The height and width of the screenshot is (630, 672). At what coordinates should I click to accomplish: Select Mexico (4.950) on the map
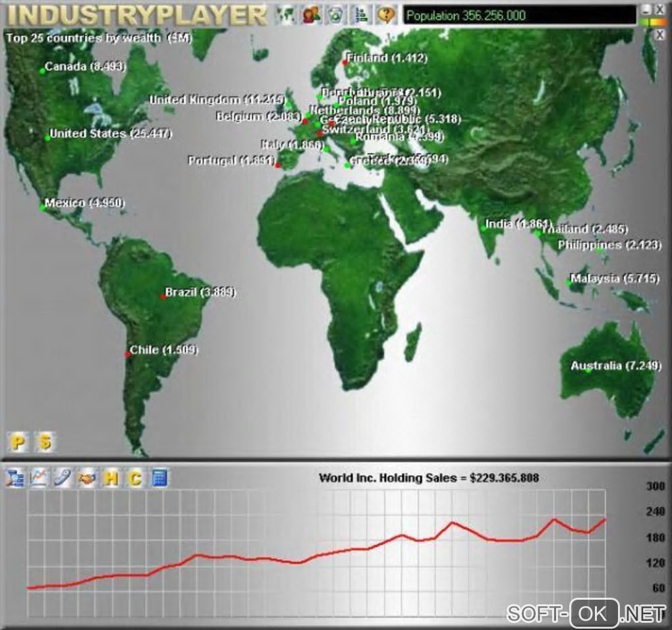click(84, 203)
